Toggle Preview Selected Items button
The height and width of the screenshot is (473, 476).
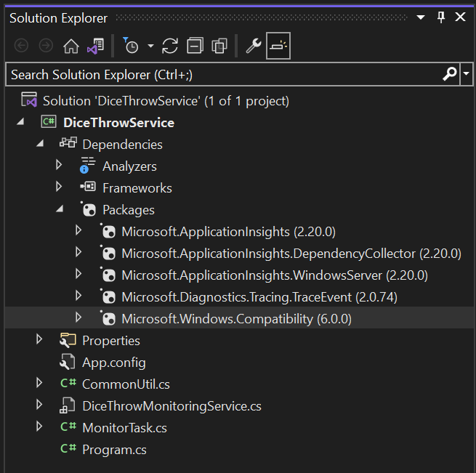pyautogui.click(x=278, y=46)
